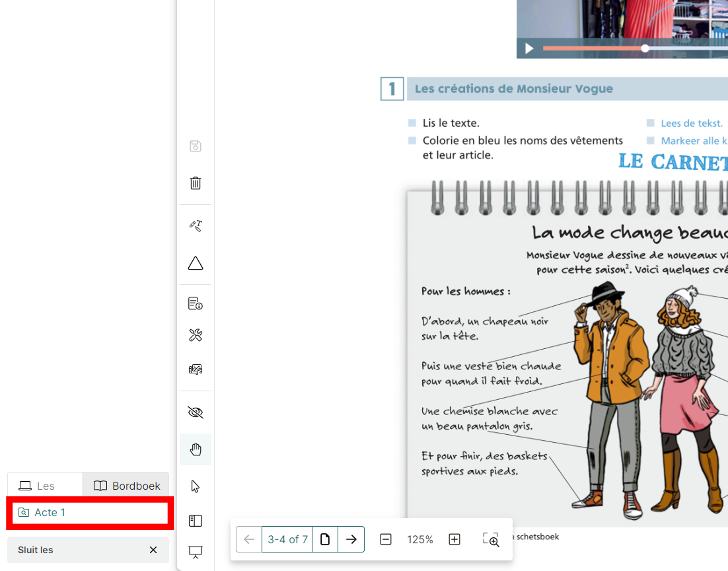
Task: Open the wrench and screwdriver tools icon
Action: pos(196,335)
